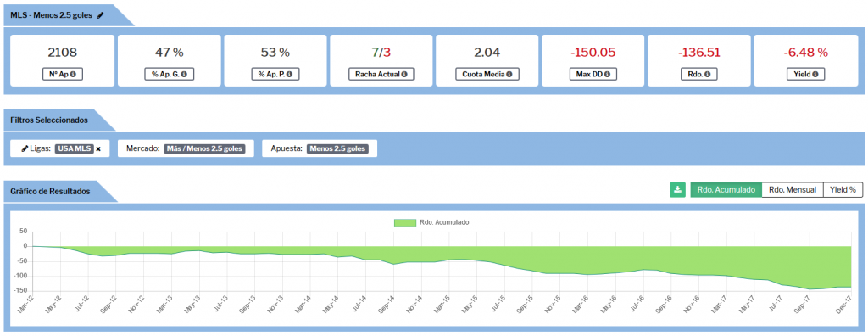The image size is (868, 336).
Task: Edit the MLS - Menos 2.5 goles title pencil
Action: (100, 15)
